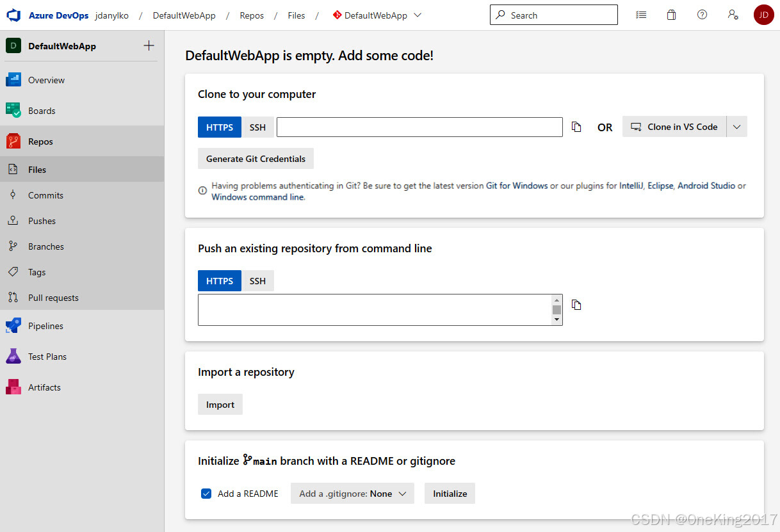This screenshot has width=780, height=532.
Task: Open Pipelines from the sidebar
Action: tap(82, 326)
